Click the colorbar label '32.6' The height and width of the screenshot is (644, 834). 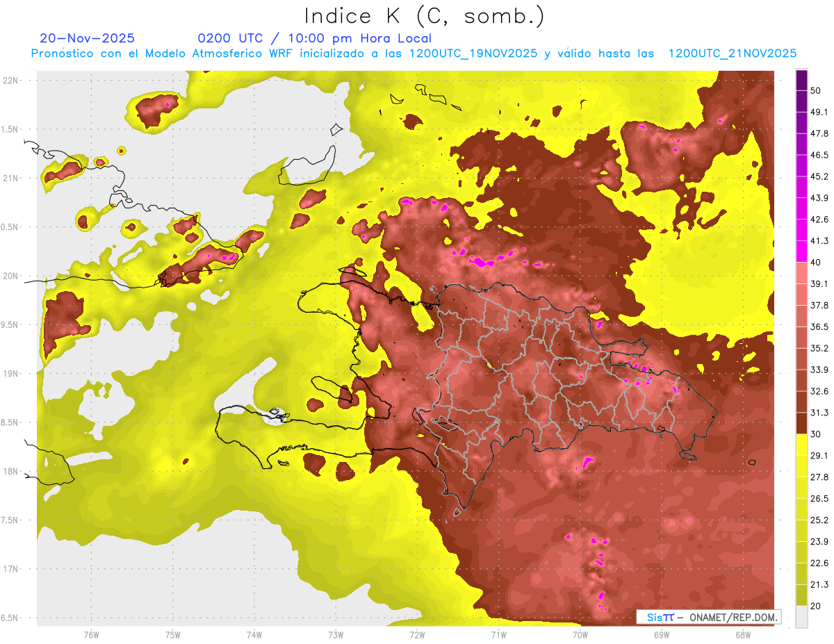(x=819, y=391)
